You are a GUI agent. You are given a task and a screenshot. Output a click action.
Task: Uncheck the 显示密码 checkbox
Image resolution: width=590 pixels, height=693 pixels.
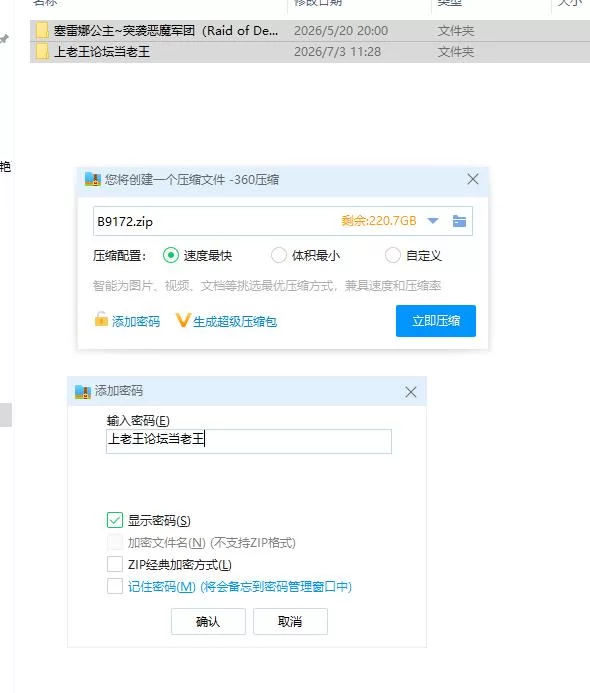coord(115,520)
